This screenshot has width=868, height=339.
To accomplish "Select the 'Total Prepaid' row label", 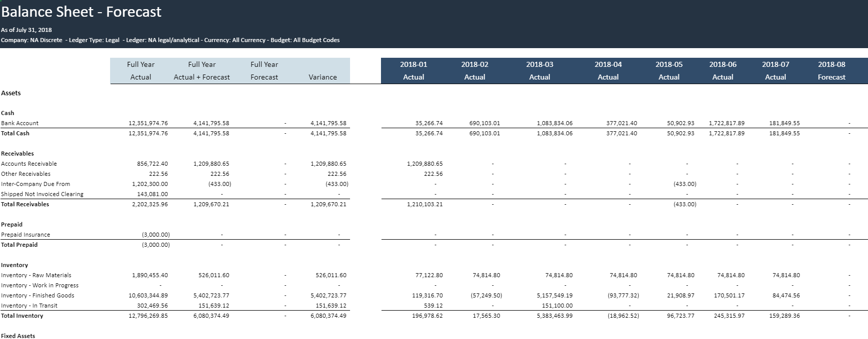I will (19, 245).
